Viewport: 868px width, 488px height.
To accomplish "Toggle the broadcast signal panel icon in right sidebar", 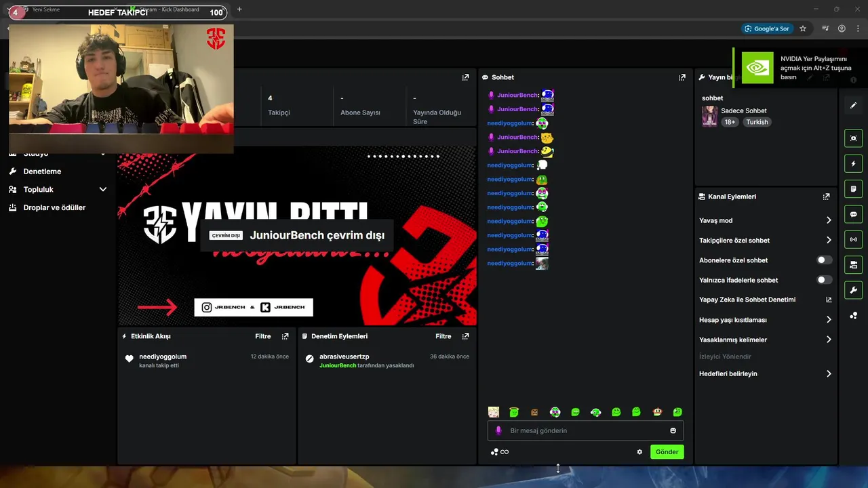I will pyautogui.click(x=853, y=239).
